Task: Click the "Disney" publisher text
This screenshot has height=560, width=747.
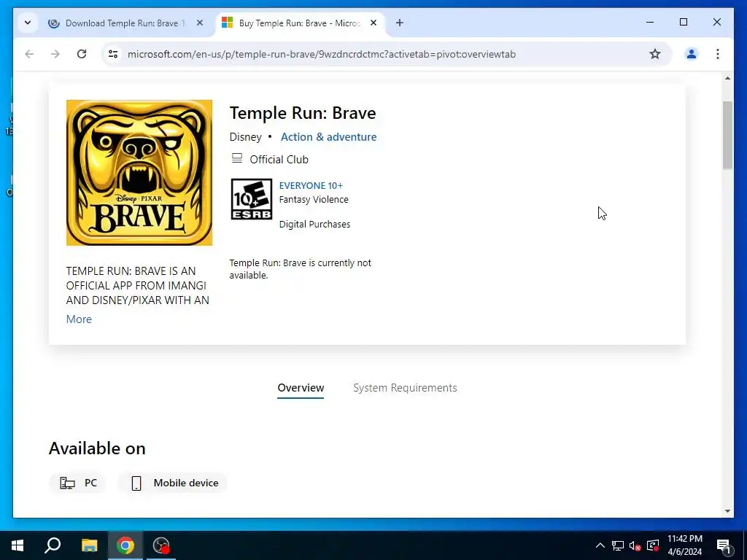Action: coord(245,136)
